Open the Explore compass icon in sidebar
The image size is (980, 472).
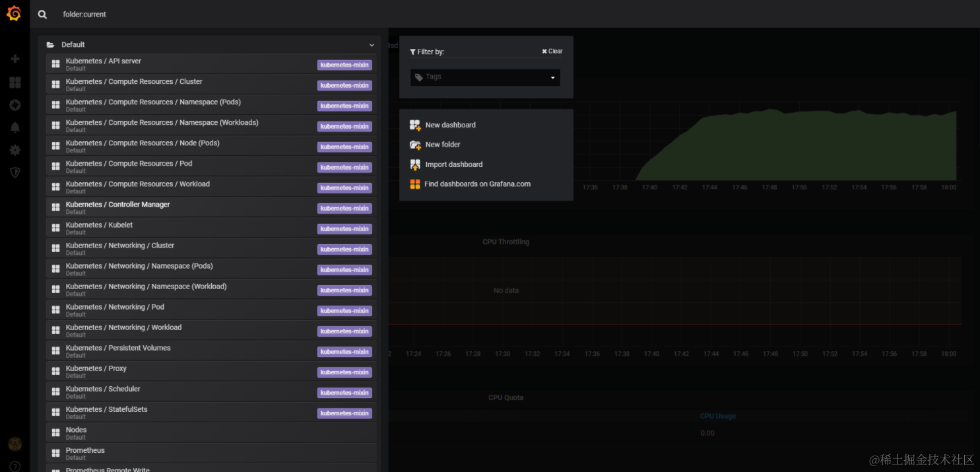point(15,105)
